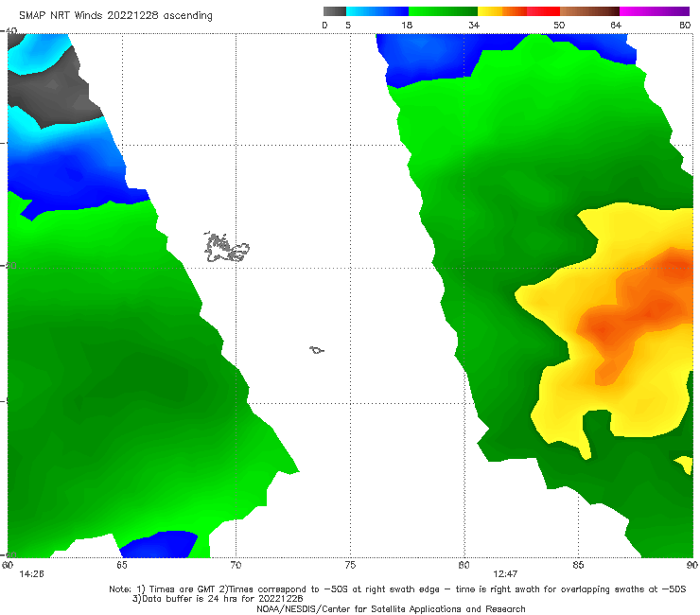700x615 pixels.
Task: Click the color scale label "5"
Action: (x=348, y=26)
